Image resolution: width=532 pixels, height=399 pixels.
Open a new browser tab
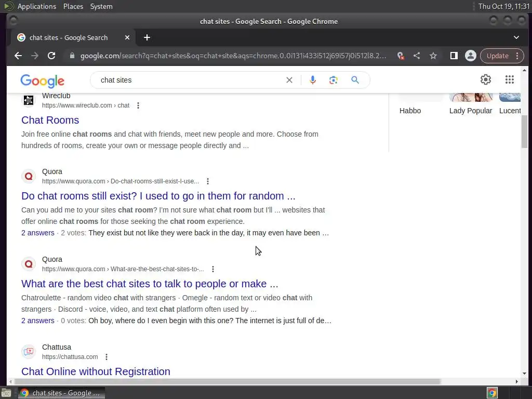coord(147,37)
